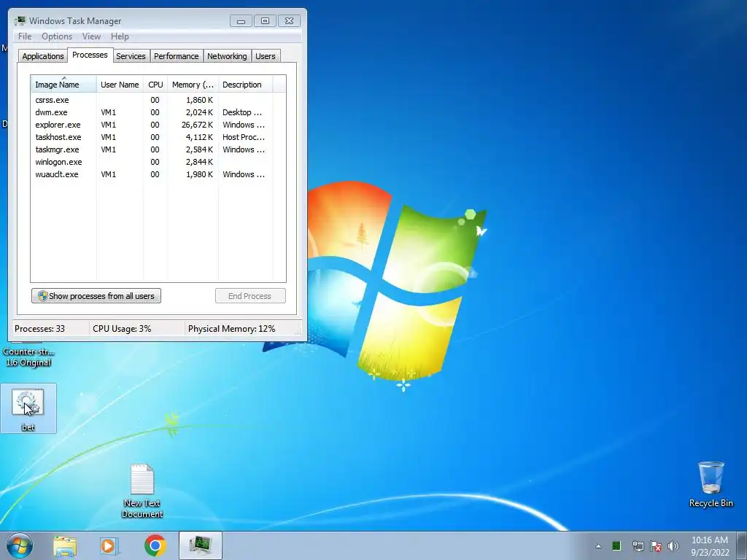Open the Options menu

point(57,36)
